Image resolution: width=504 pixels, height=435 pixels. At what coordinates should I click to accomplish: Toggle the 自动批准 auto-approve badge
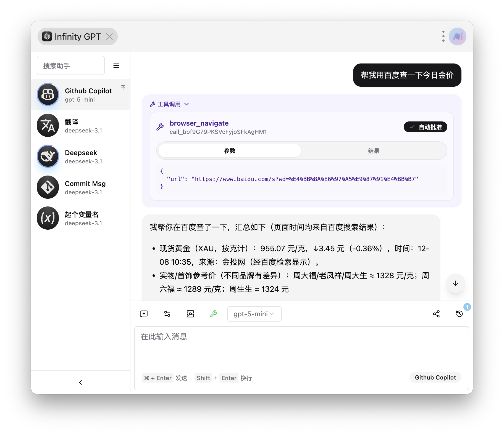pos(425,127)
